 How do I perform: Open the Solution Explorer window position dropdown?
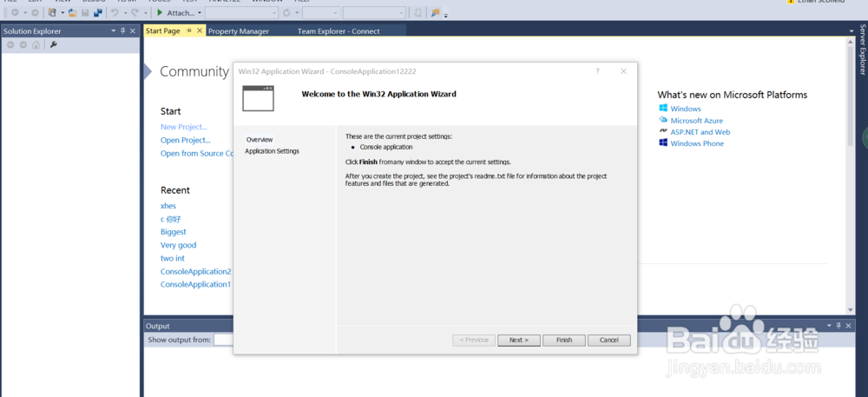tap(114, 31)
